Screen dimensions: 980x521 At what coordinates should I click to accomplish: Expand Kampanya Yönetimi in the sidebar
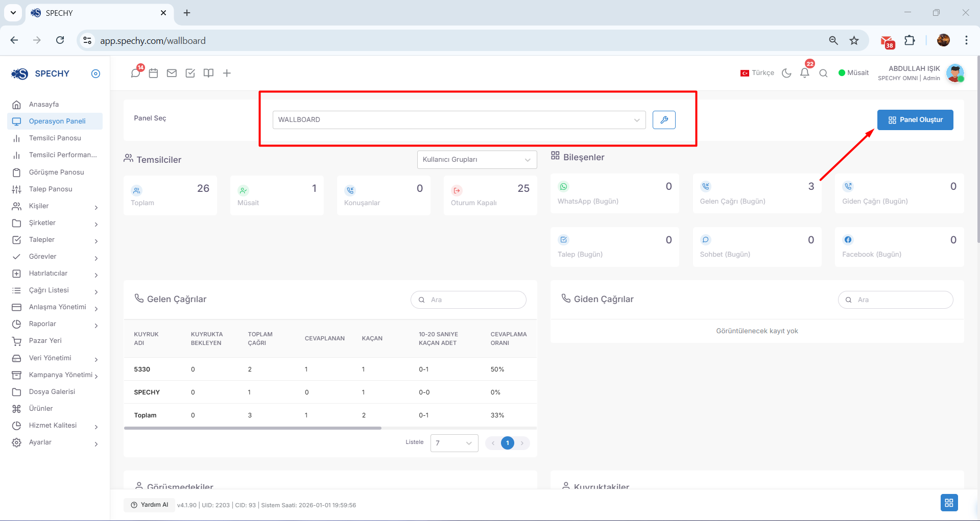coord(55,375)
